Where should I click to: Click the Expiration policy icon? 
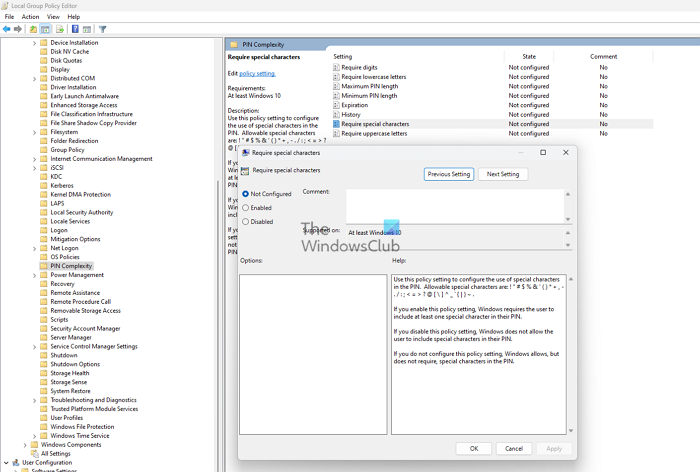[337, 105]
